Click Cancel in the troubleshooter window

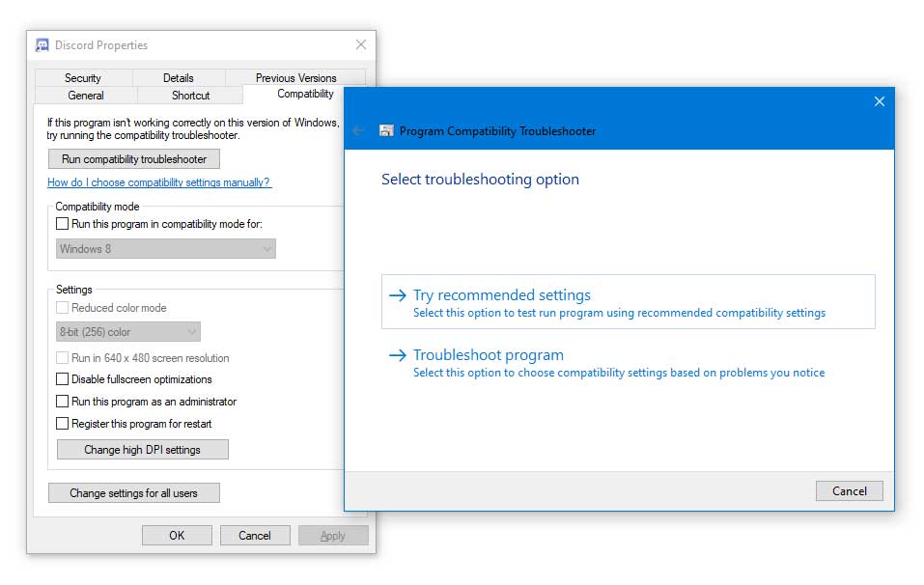pyautogui.click(x=849, y=490)
